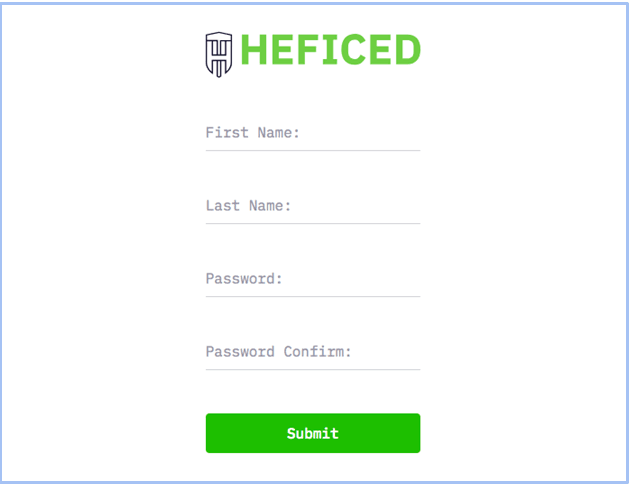Viewport: 630px width, 486px height.
Task: Focus the Last Name input field
Action: [x=313, y=206]
